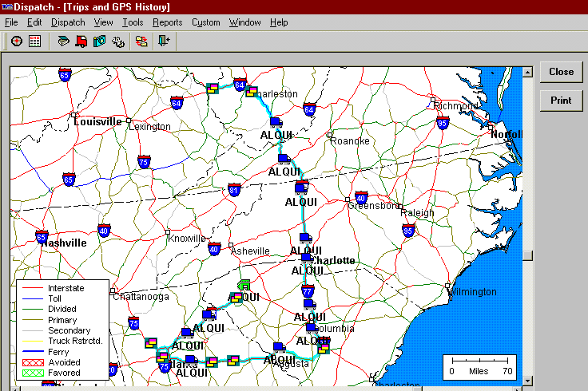Click the vertical scrollbar thumb

[x=527, y=256]
